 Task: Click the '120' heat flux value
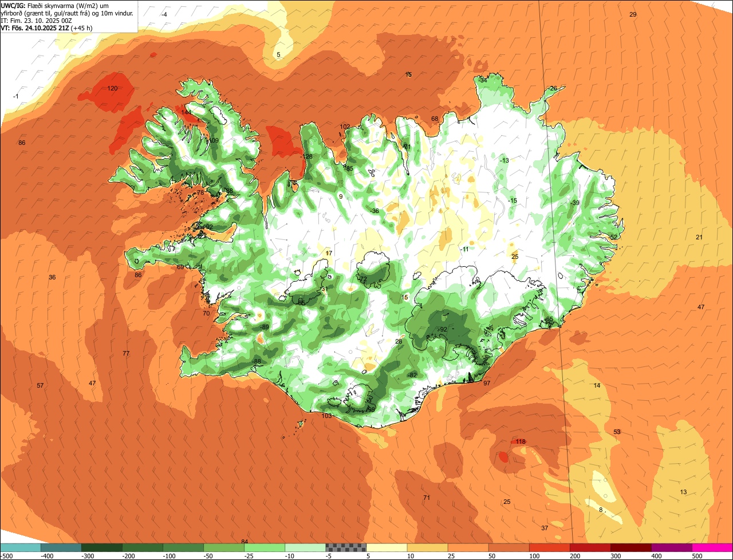tap(113, 88)
